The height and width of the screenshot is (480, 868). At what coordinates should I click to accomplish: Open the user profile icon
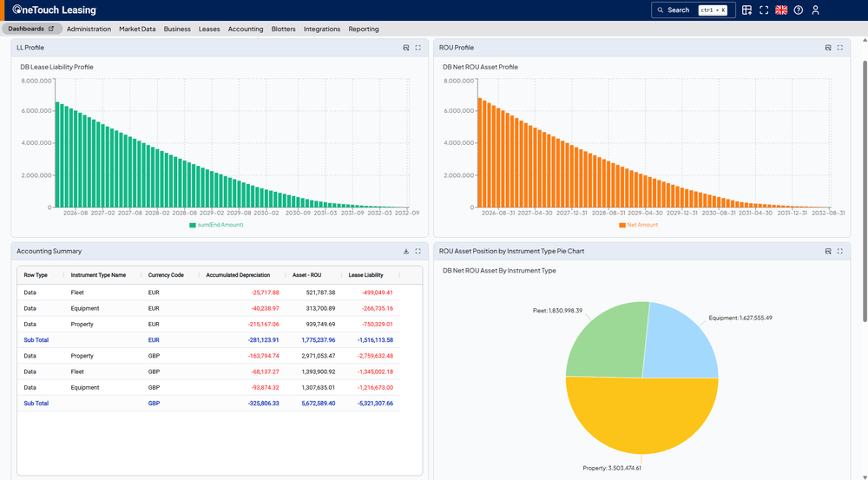click(815, 10)
